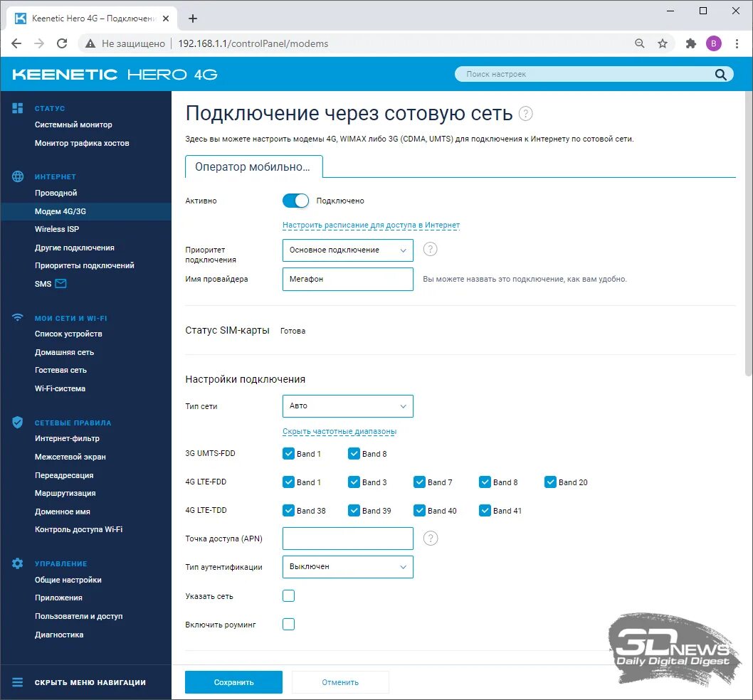Open Connection Priorities menu item
753x700 pixels.
[x=85, y=265]
